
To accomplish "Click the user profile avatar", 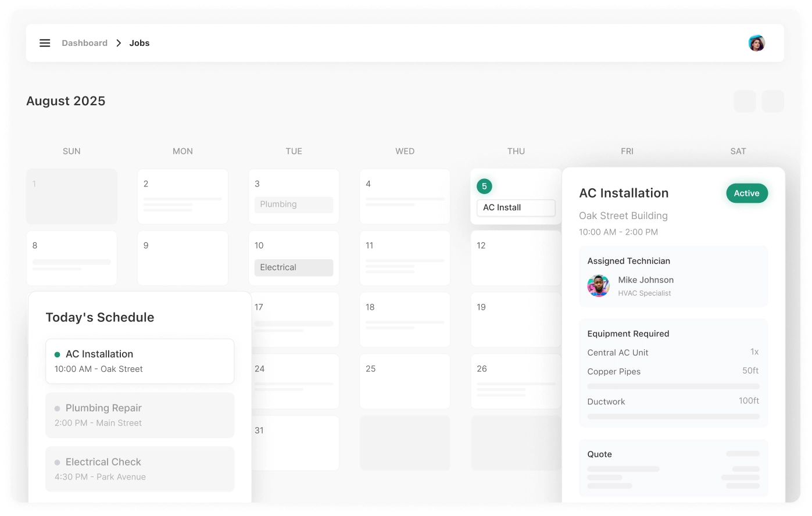I will [756, 43].
